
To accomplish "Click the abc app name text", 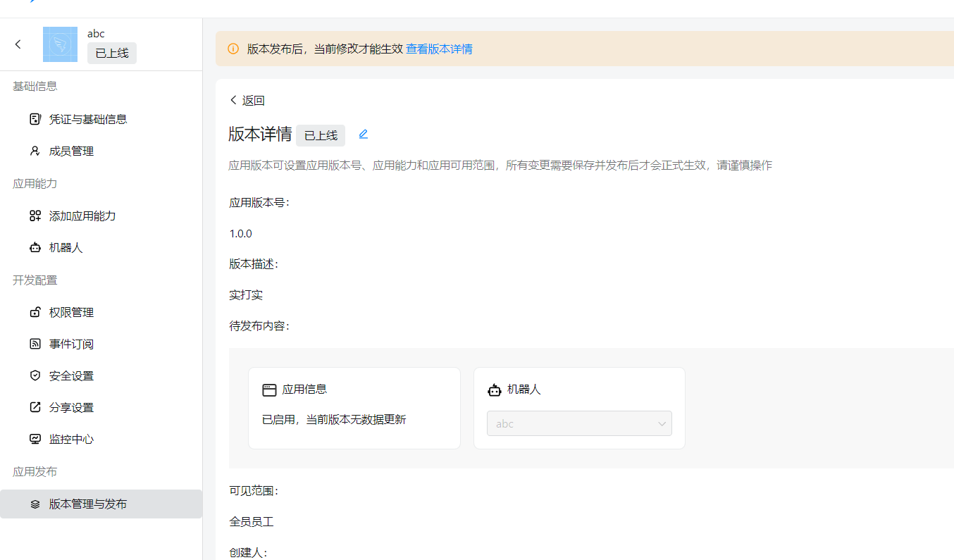I will [96, 34].
